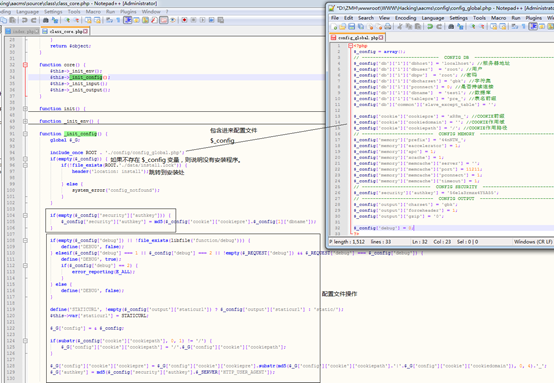This screenshot has width=554, height=383.
Task: Click Undo arrow in class_core.php window toolbar
Action: click(x=24, y=20)
